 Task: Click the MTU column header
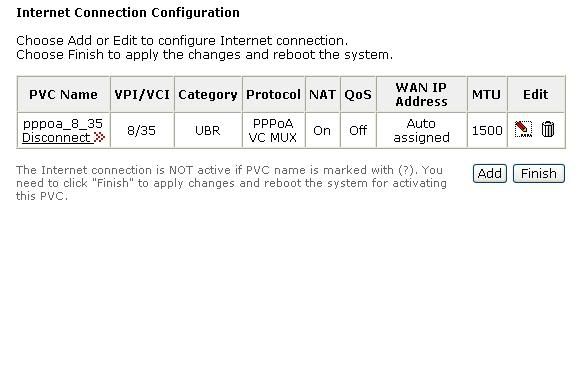coord(487,94)
